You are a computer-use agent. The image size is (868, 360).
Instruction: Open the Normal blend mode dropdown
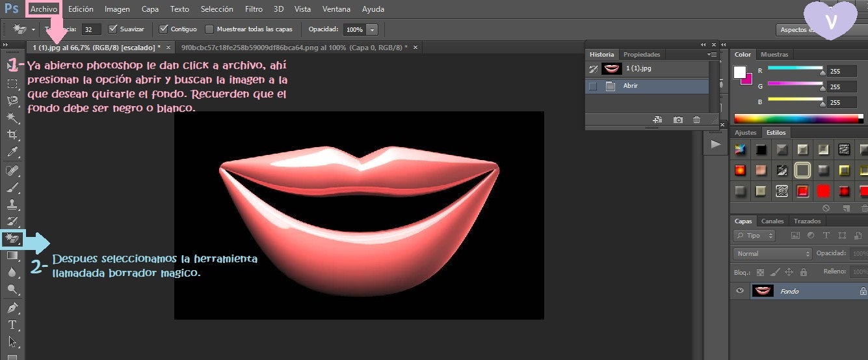(x=772, y=254)
